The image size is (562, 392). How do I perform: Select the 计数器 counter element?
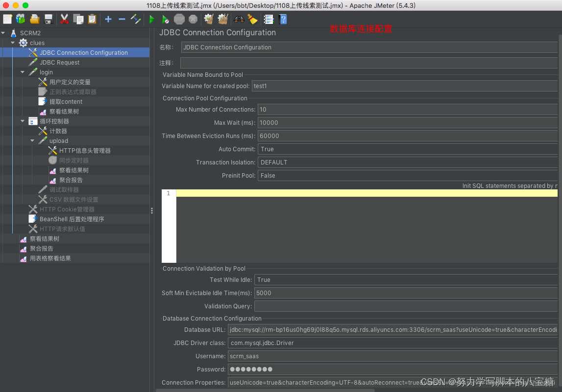58,131
